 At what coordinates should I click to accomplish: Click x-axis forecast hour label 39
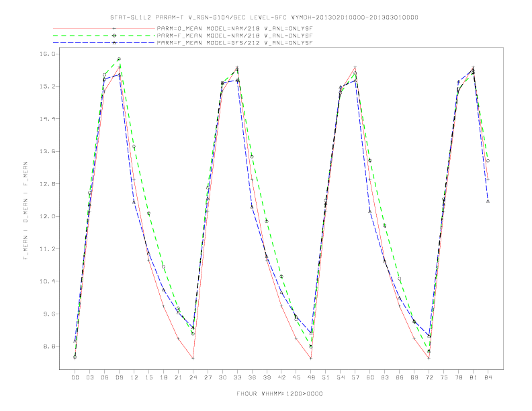pyautogui.click(x=267, y=377)
